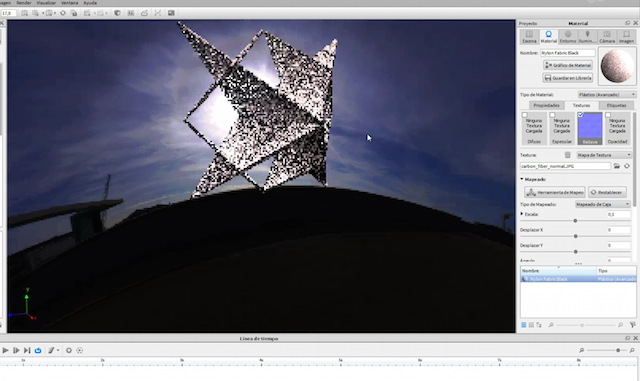Open the Visualizar menu
This screenshot has width=640, height=381.
(46, 3)
